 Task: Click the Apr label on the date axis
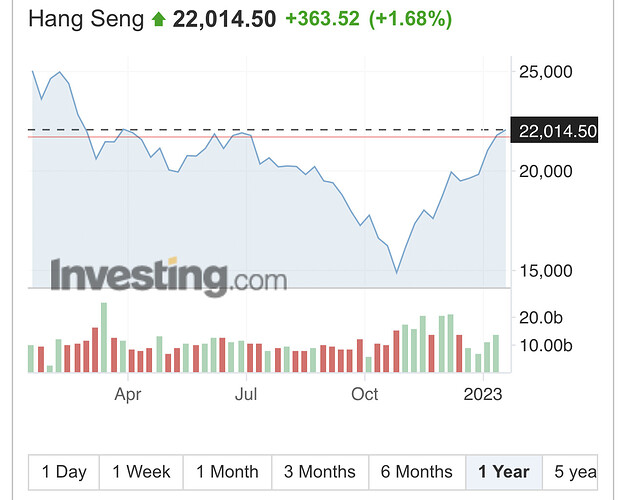coord(127,395)
